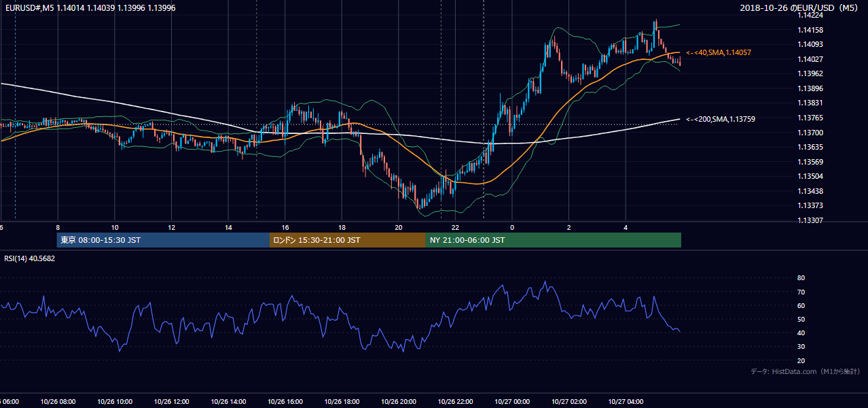
Task: Click hour tick 18 under price chart
Action: (x=342, y=227)
